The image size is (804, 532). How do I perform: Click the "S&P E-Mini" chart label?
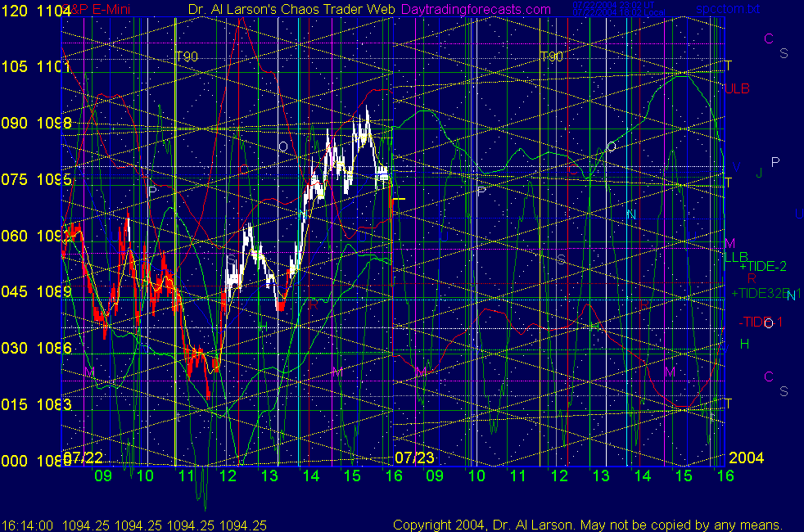point(96,9)
